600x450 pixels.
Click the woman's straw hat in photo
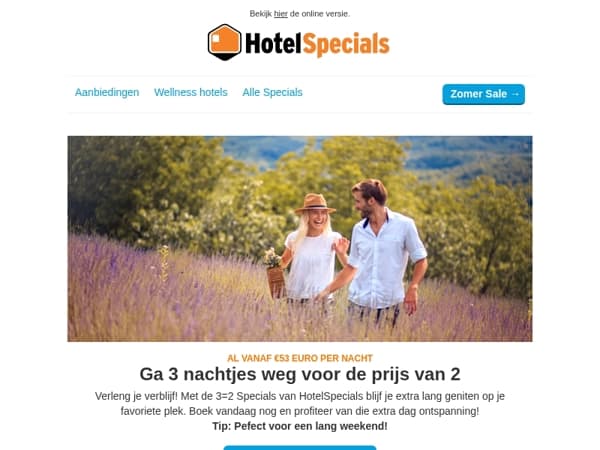315,204
